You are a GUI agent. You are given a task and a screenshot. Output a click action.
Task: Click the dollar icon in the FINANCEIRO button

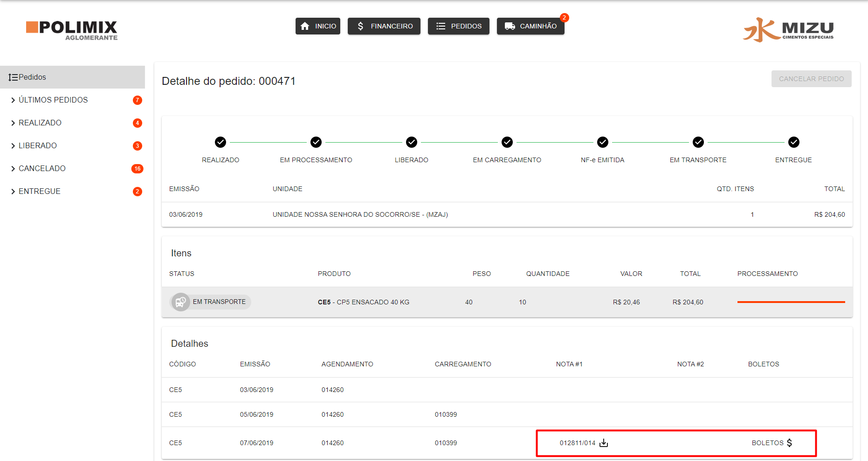pyautogui.click(x=360, y=26)
